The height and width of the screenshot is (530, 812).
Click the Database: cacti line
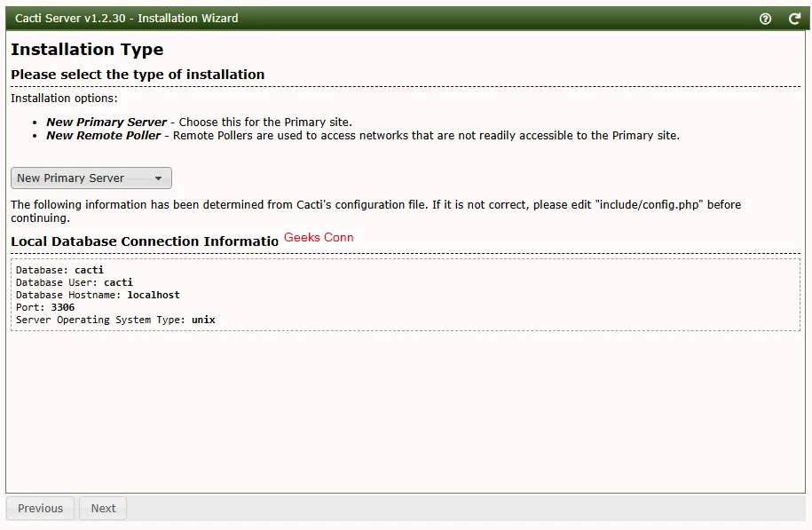click(x=60, y=270)
